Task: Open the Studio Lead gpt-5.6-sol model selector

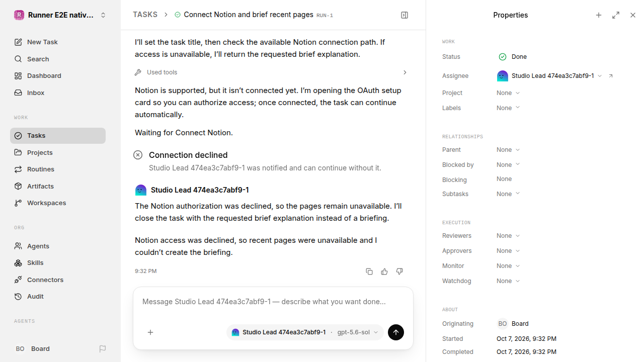Action: [x=305, y=332]
